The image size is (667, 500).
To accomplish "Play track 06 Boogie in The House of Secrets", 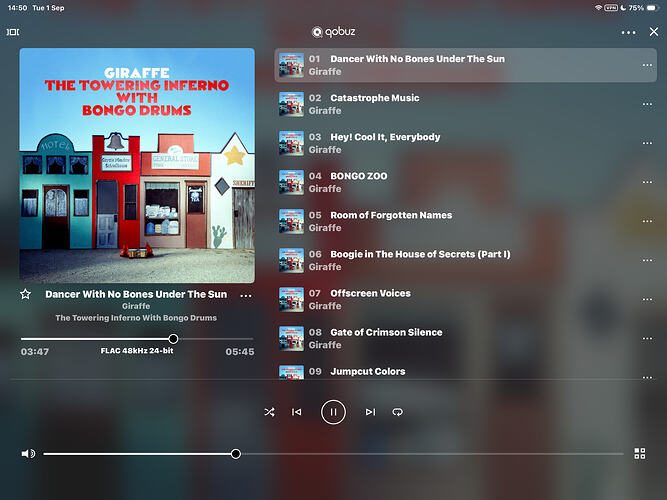I will click(x=466, y=260).
